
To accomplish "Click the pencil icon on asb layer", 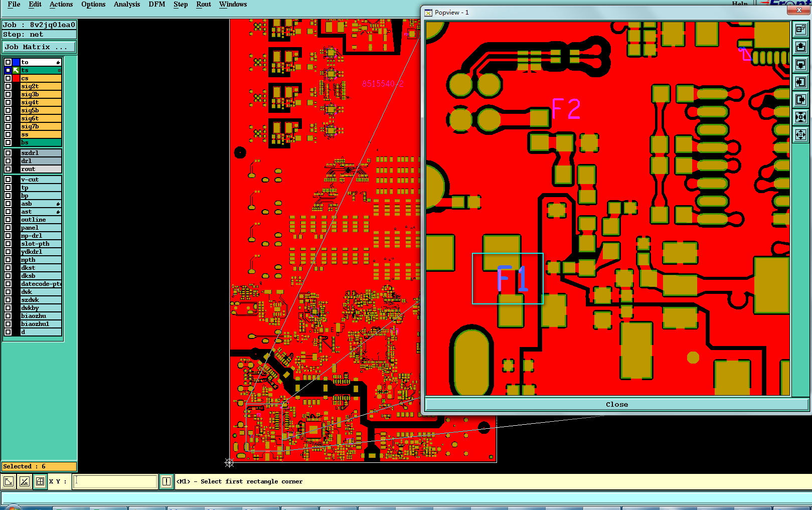I will pyautogui.click(x=58, y=204).
